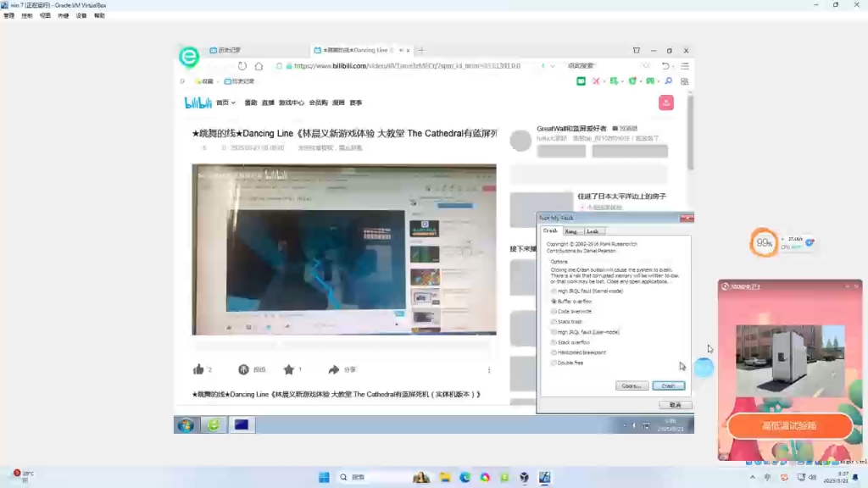The image size is (868, 488).
Task: Open File Explorer on host taskbar
Action: [445, 477]
